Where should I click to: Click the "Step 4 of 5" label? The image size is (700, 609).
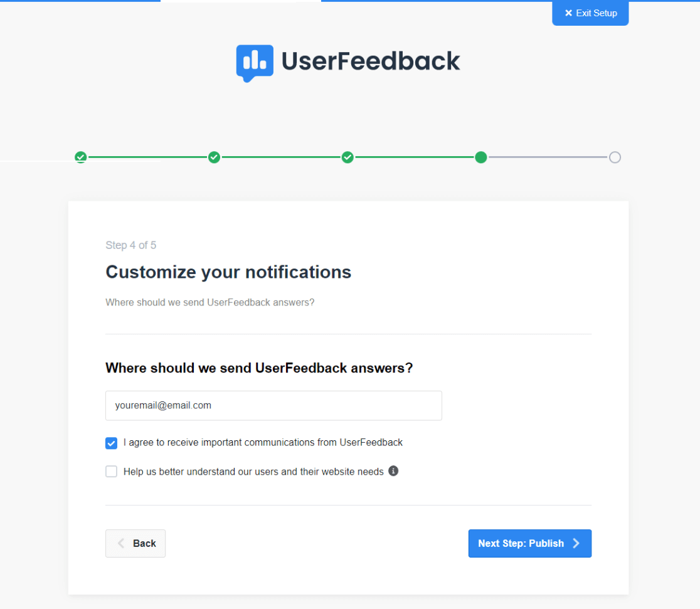[x=130, y=245]
